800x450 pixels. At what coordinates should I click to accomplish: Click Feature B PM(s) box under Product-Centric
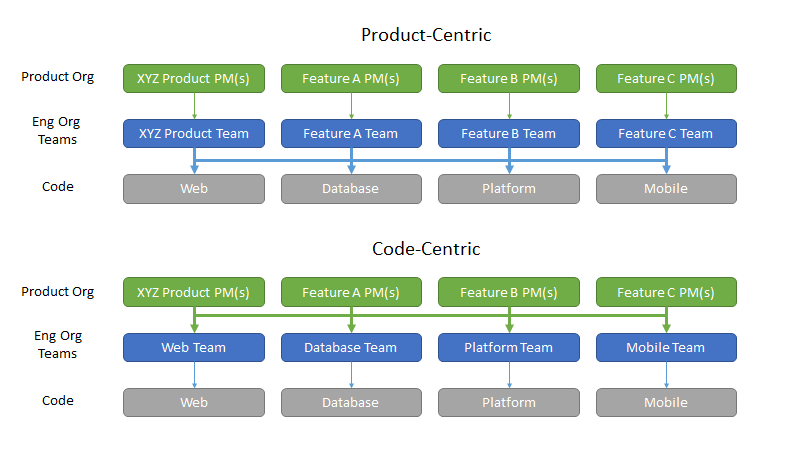509,79
